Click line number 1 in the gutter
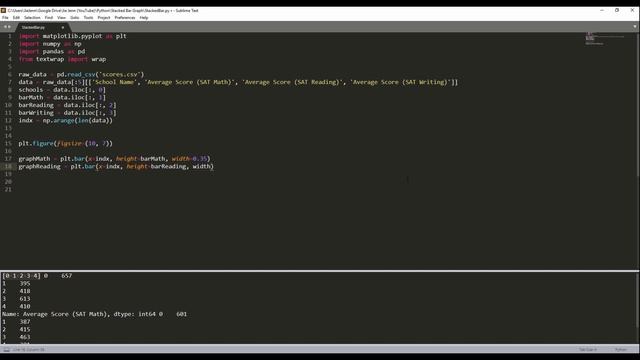640x360 pixels. pos(10,36)
